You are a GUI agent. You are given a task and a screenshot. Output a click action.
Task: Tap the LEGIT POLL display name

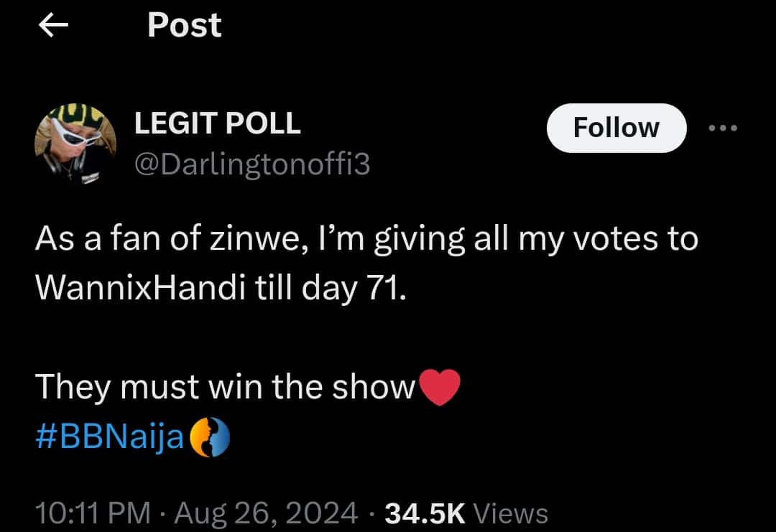218,124
